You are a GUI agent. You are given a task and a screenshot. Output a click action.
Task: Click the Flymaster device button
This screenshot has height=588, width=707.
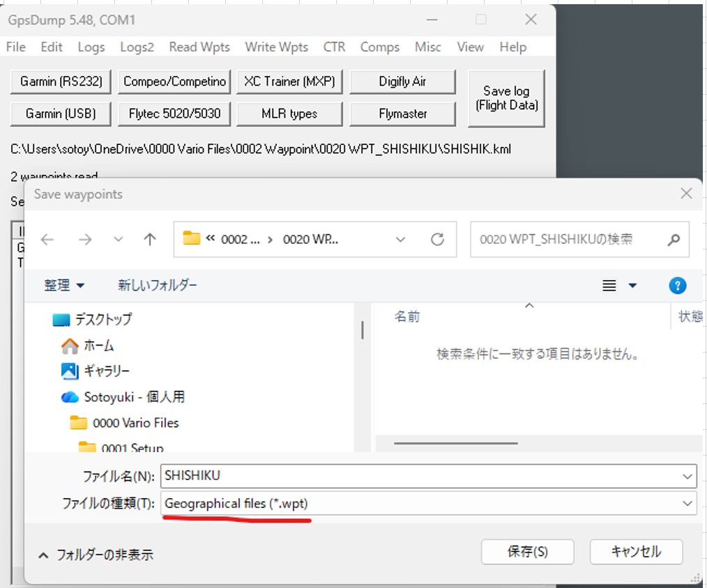402,114
